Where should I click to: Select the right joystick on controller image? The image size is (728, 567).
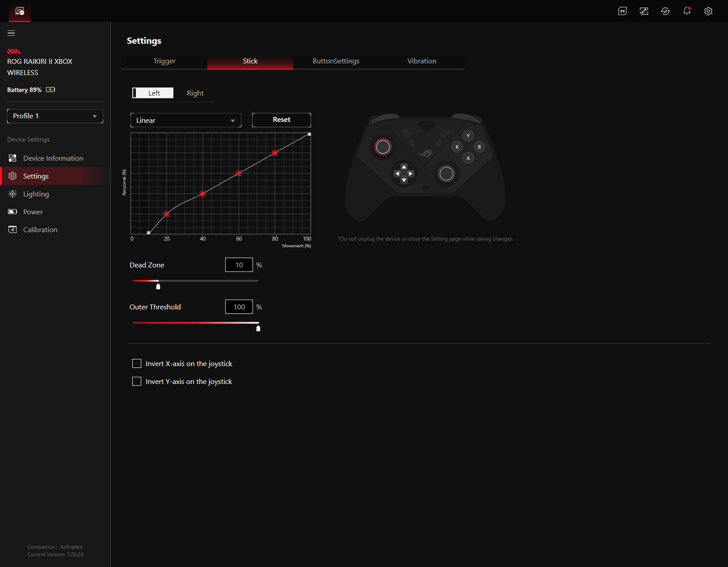446,174
